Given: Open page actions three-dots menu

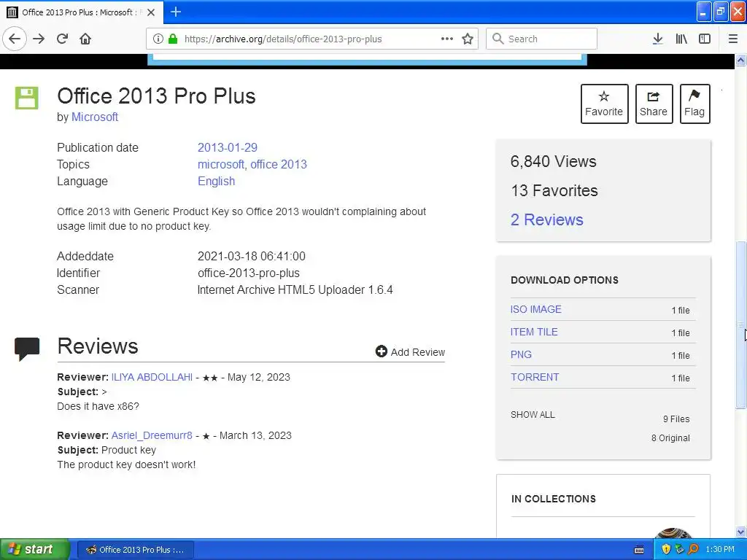Looking at the screenshot, I should click(447, 39).
